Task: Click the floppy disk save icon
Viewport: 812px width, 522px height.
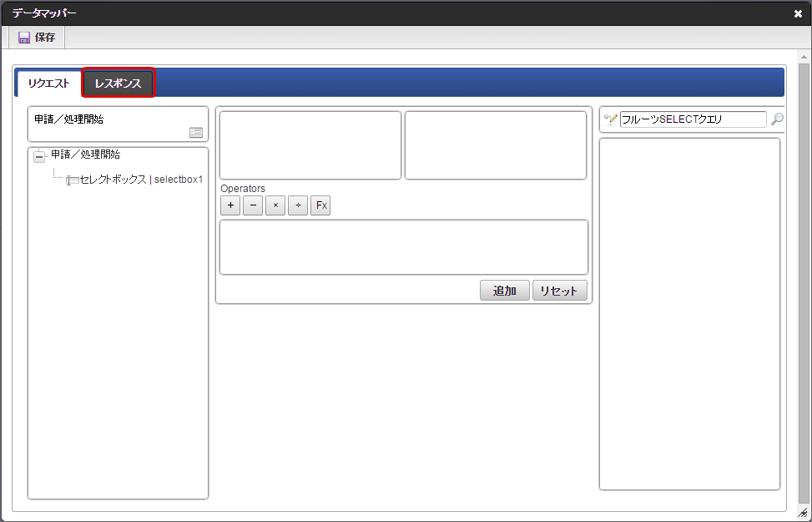Action: (24, 38)
